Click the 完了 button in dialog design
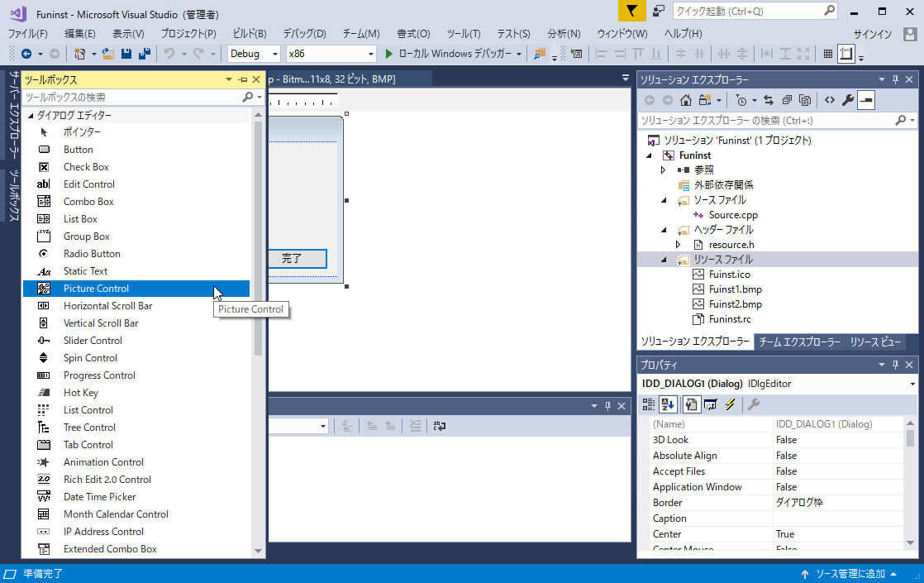The height and width of the screenshot is (583, 924). click(297, 258)
